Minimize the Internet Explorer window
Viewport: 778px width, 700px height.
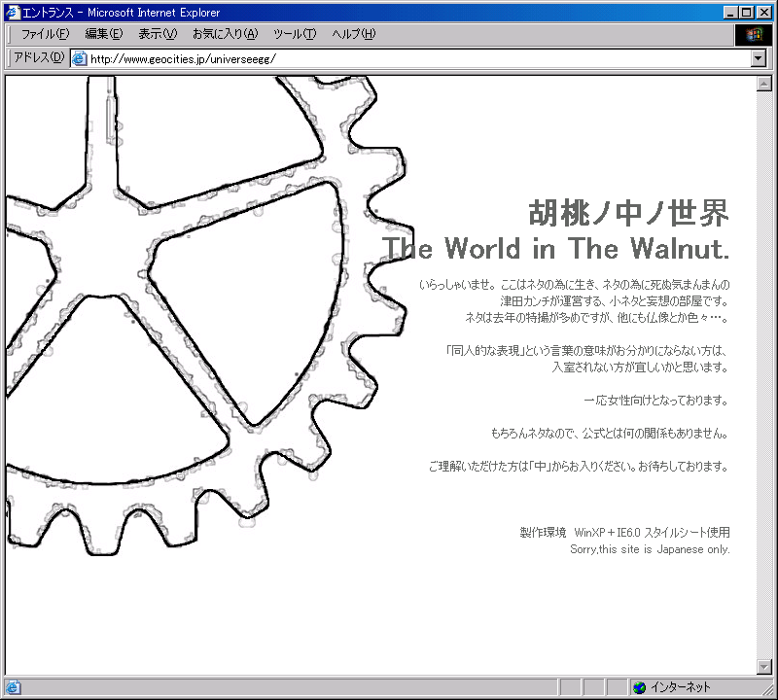(x=730, y=13)
